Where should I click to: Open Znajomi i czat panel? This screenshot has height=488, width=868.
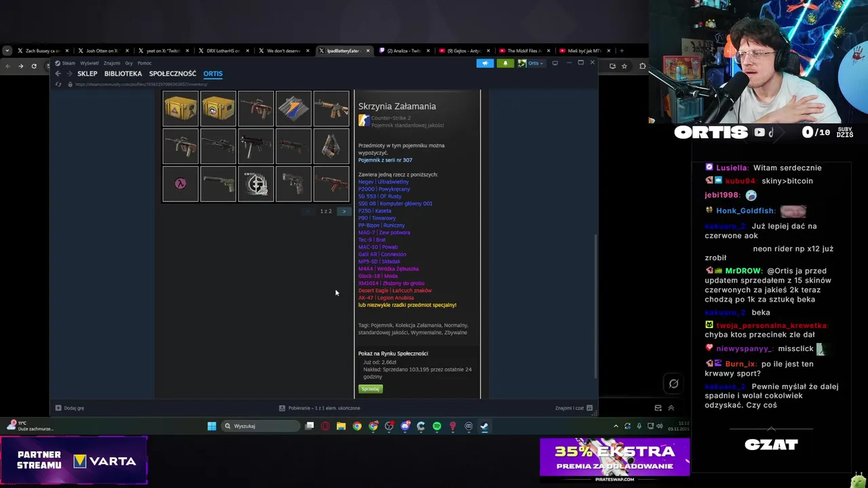[x=574, y=408]
